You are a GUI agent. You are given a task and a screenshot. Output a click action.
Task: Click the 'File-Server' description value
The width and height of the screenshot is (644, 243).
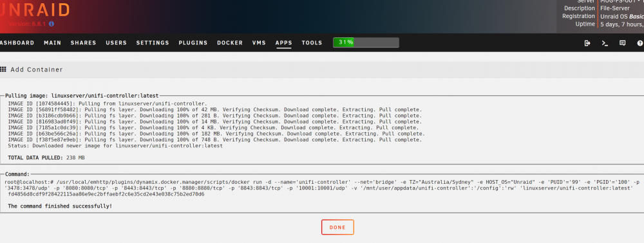point(615,8)
